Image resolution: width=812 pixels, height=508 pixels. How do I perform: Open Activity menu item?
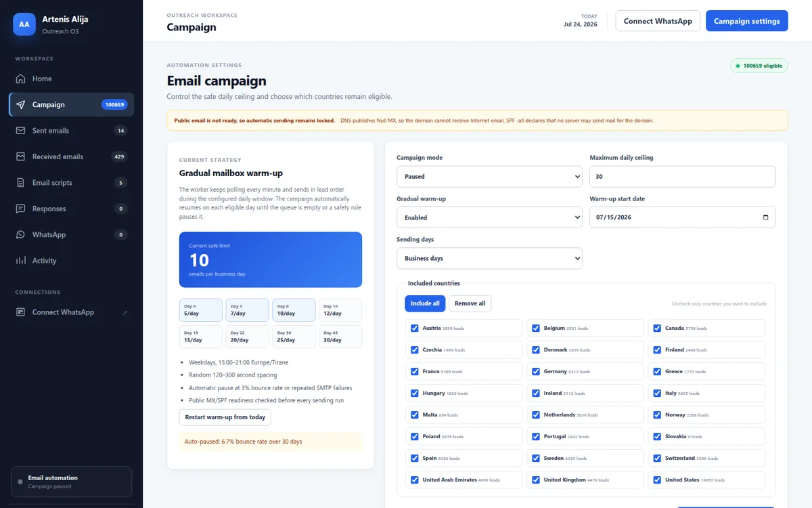[71, 261]
